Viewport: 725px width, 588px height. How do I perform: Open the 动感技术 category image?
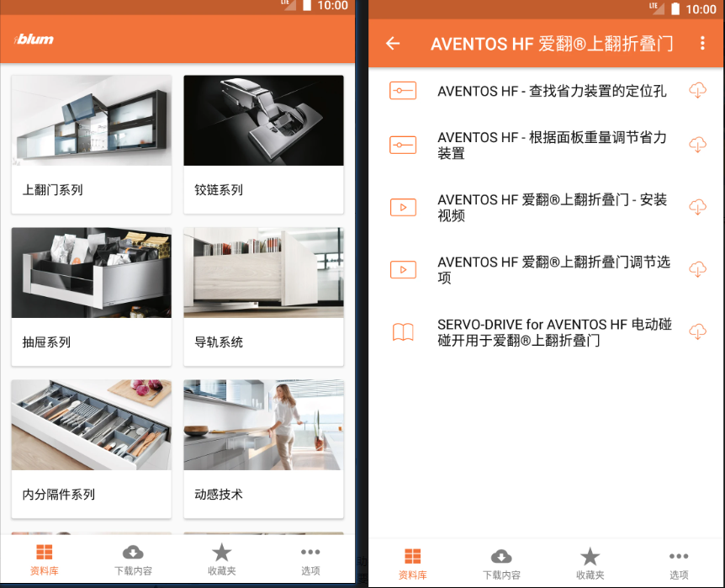coord(263,425)
